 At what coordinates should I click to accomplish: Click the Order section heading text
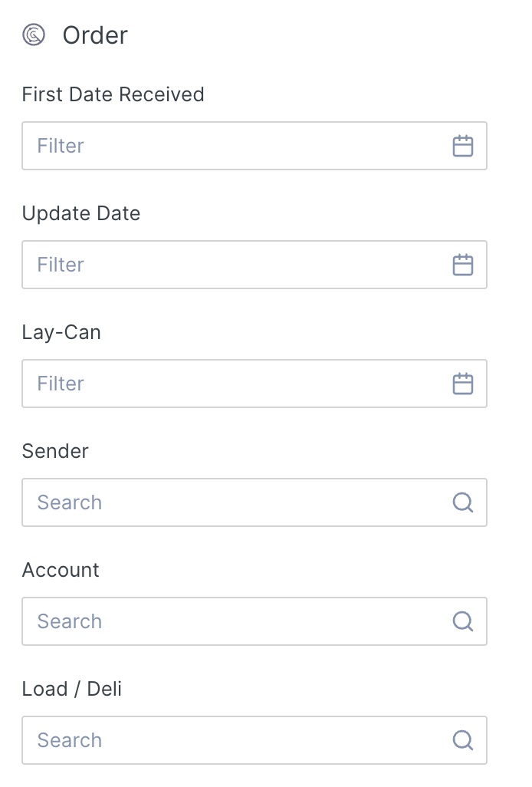(95, 35)
